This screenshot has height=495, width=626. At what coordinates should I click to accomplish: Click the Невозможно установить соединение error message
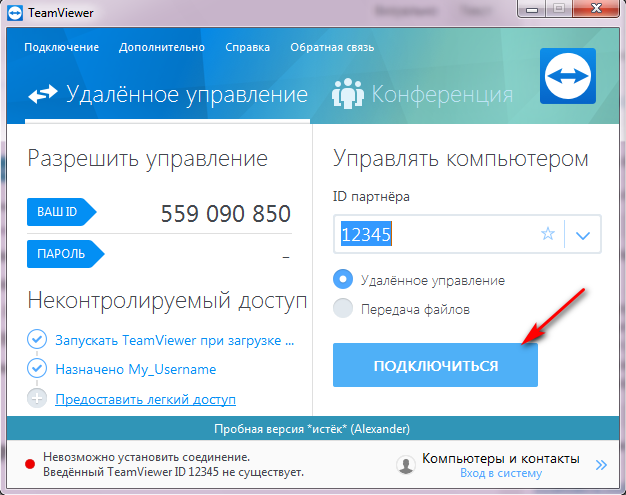[x=173, y=465]
